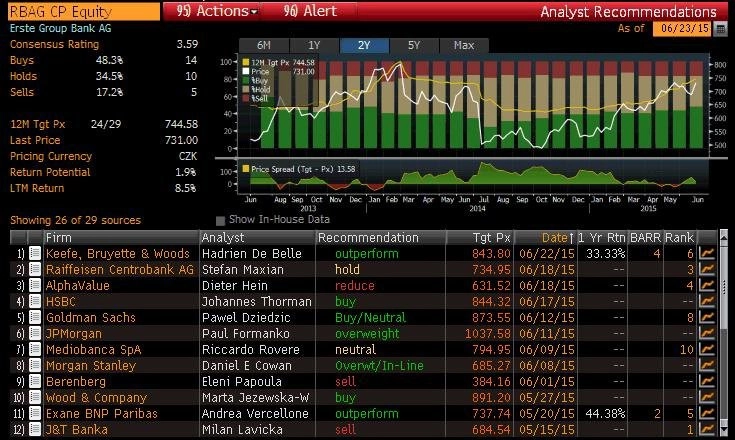The height and width of the screenshot is (440, 735).
Task: Sort by the Analyst column header
Action: (x=258, y=238)
